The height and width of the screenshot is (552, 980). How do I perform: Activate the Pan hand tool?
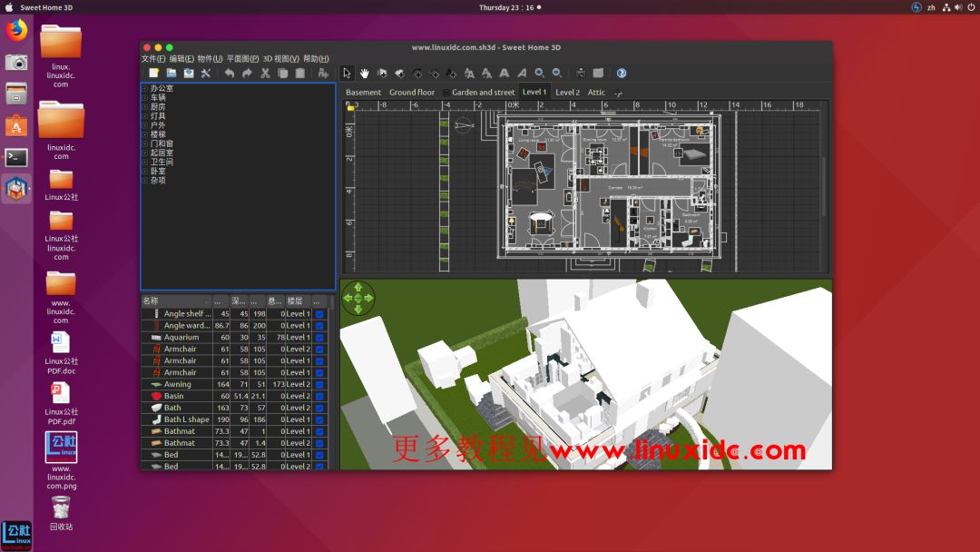(x=365, y=74)
